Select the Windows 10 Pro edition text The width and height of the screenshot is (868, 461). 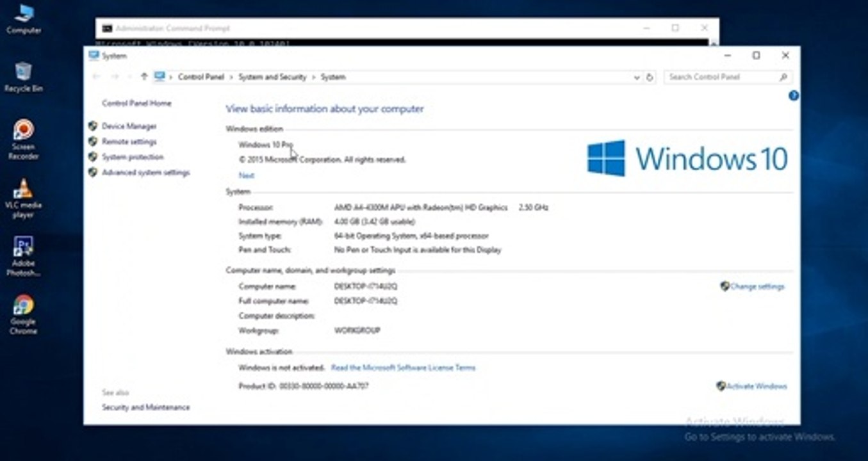[266, 145]
